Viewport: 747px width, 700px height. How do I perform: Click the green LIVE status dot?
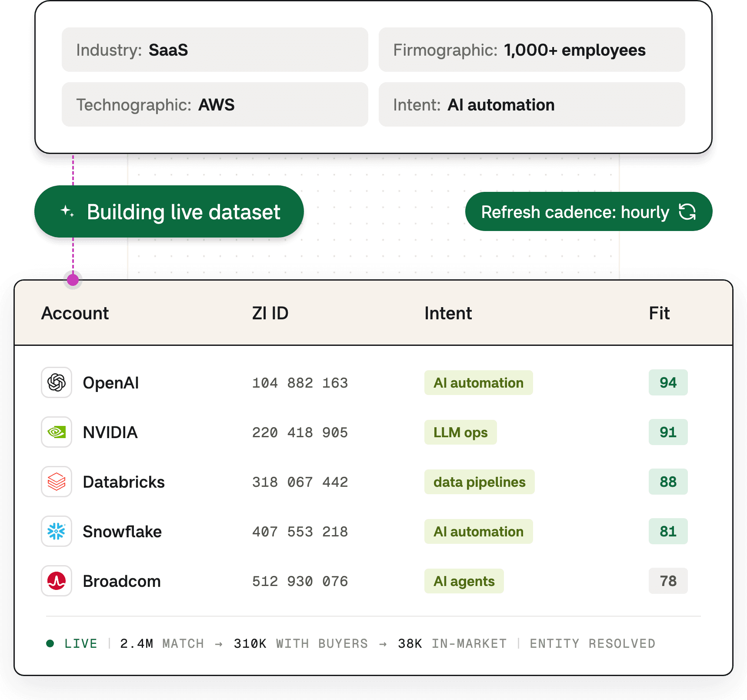(50, 643)
